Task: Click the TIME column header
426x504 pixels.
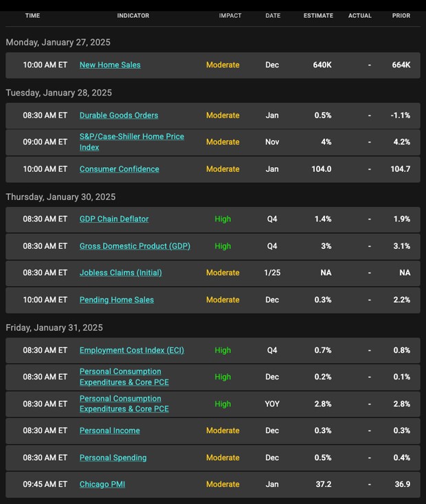Action: pos(32,16)
